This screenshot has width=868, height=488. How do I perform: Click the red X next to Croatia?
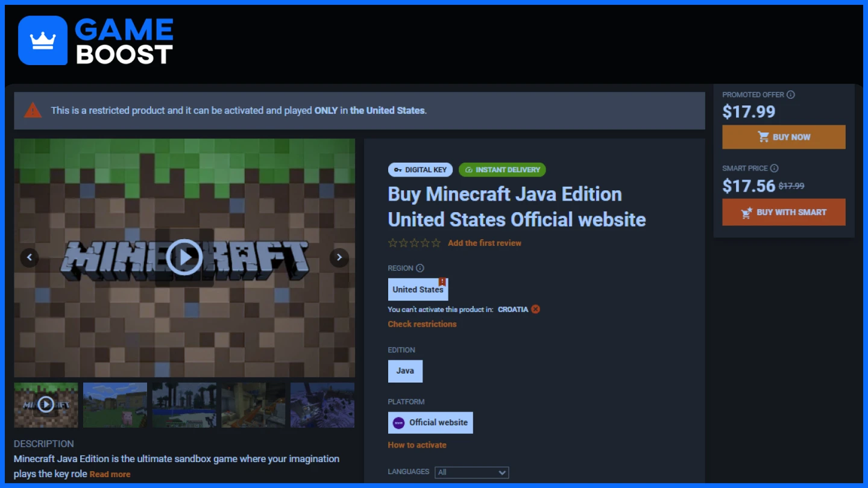[536, 309]
